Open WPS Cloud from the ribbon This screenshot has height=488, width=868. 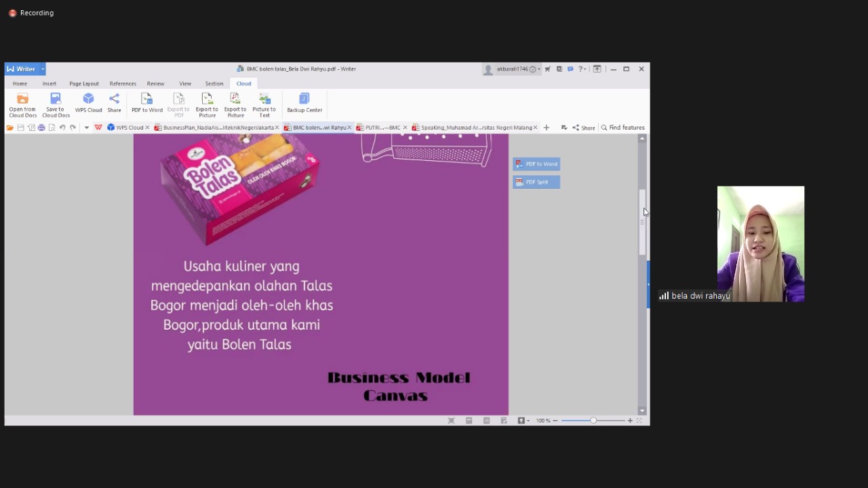[x=88, y=103]
